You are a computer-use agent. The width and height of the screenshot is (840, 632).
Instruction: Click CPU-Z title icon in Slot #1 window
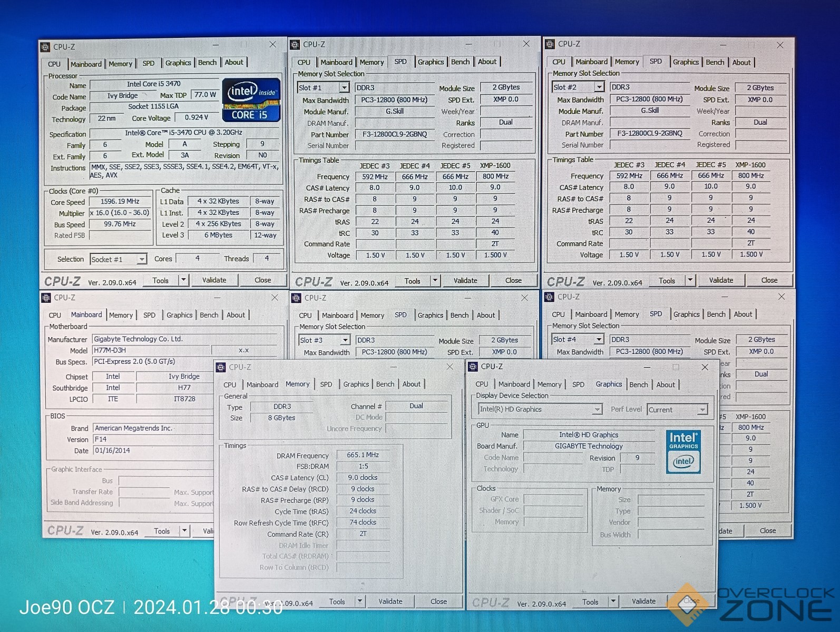295,45
